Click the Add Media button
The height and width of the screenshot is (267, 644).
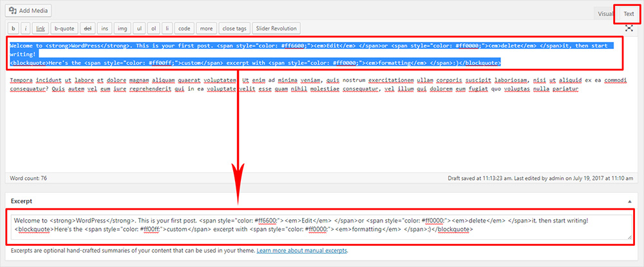29,11
